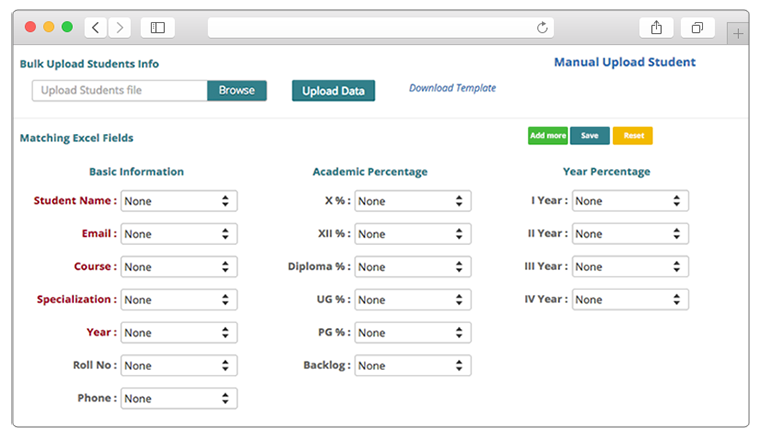Open the IV Year dropdown
This screenshot has height=437, width=760.
tap(630, 299)
